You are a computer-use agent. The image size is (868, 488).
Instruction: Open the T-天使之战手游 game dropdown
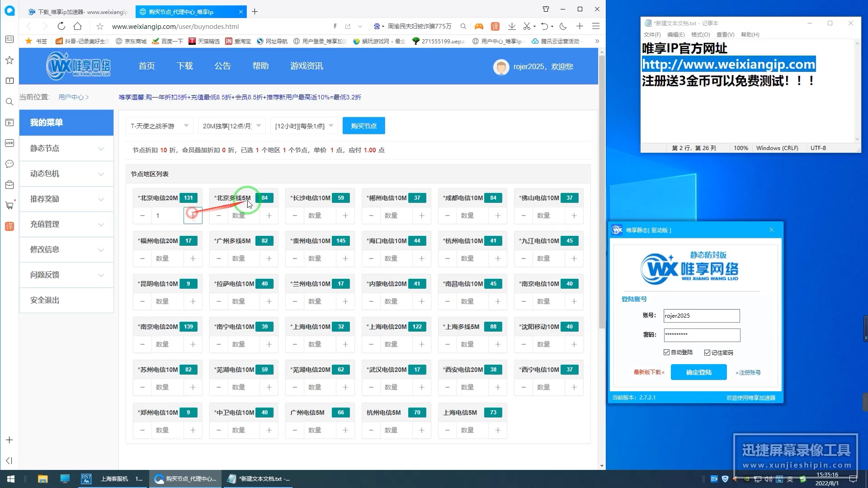(x=160, y=126)
